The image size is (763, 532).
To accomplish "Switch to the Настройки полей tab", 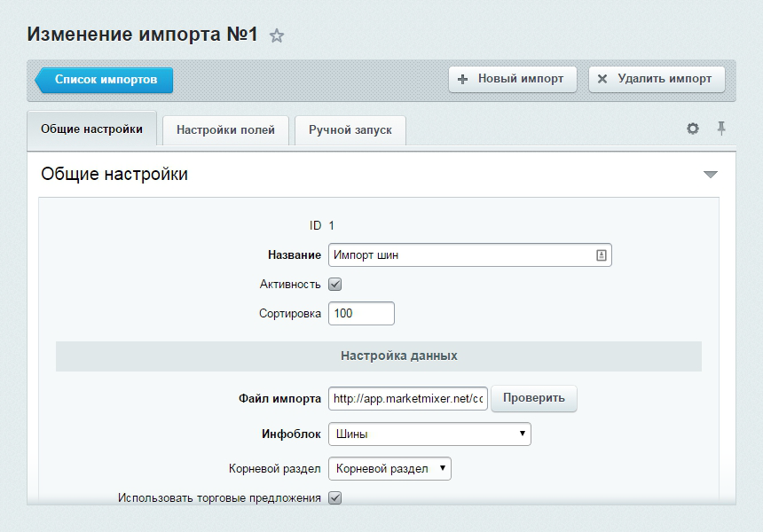I will click(225, 129).
